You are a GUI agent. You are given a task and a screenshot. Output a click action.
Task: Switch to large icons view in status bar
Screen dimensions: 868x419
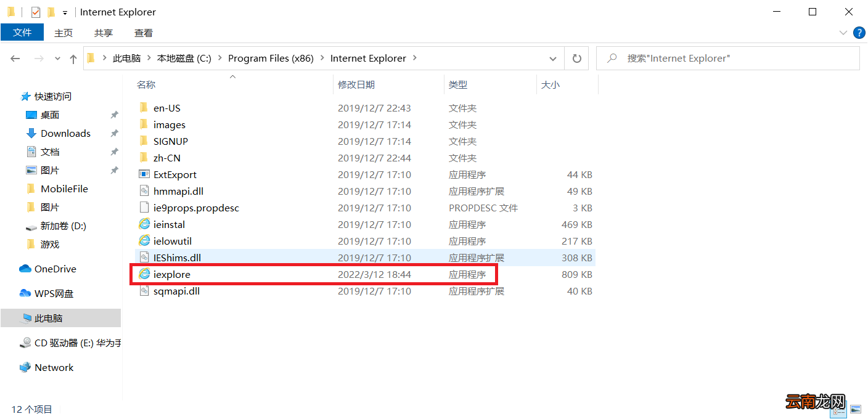(x=855, y=409)
